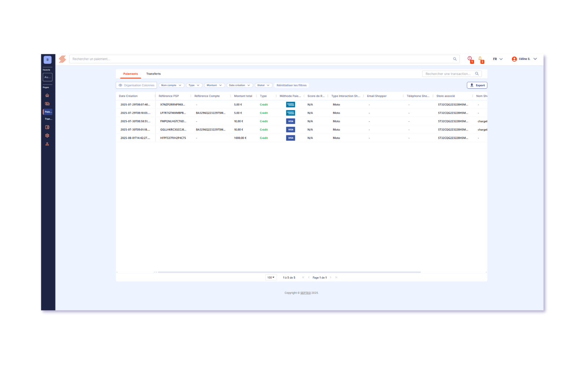Sort by Montant total column header
Viewport: 588px width, 368px height.
click(x=243, y=96)
